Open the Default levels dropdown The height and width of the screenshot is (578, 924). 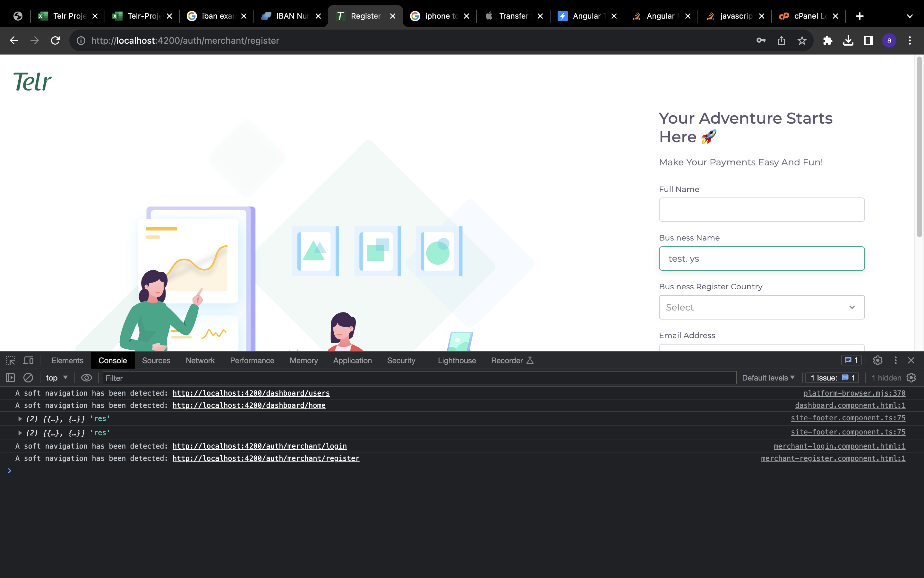(x=768, y=378)
